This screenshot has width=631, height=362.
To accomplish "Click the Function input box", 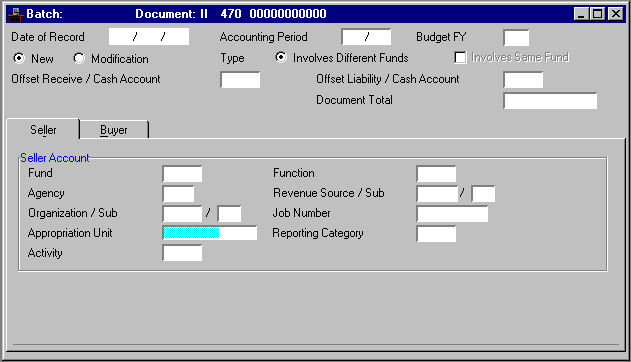I will pos(436,174).
